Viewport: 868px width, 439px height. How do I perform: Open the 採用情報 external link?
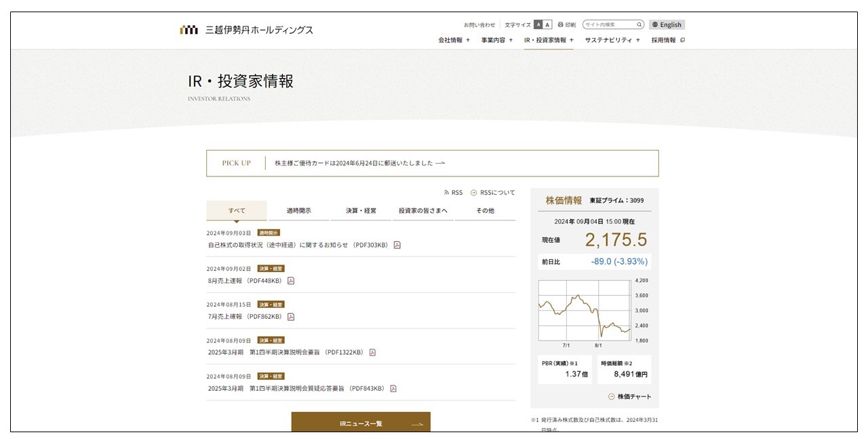point(668,40)
